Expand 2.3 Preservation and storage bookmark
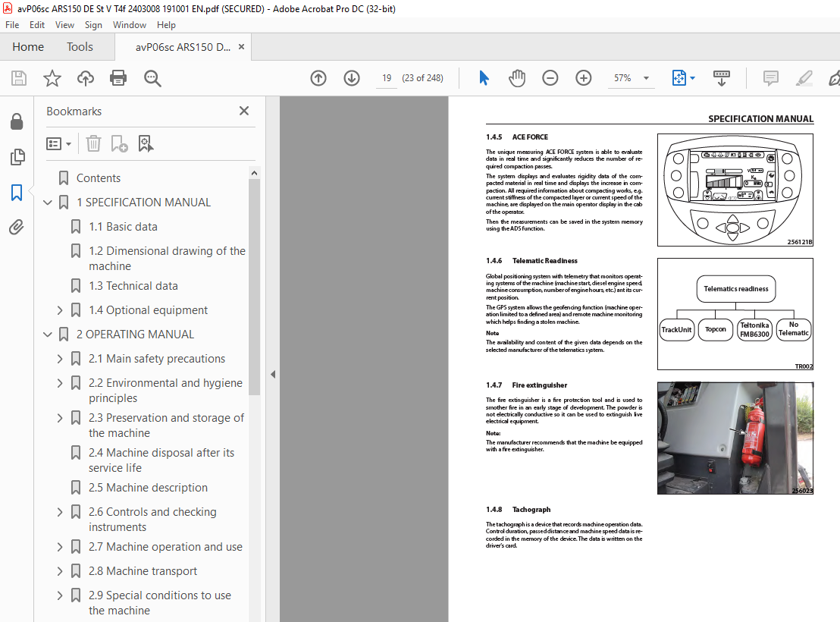The height and width of the screenshot is (622, 840). [59, 418]
